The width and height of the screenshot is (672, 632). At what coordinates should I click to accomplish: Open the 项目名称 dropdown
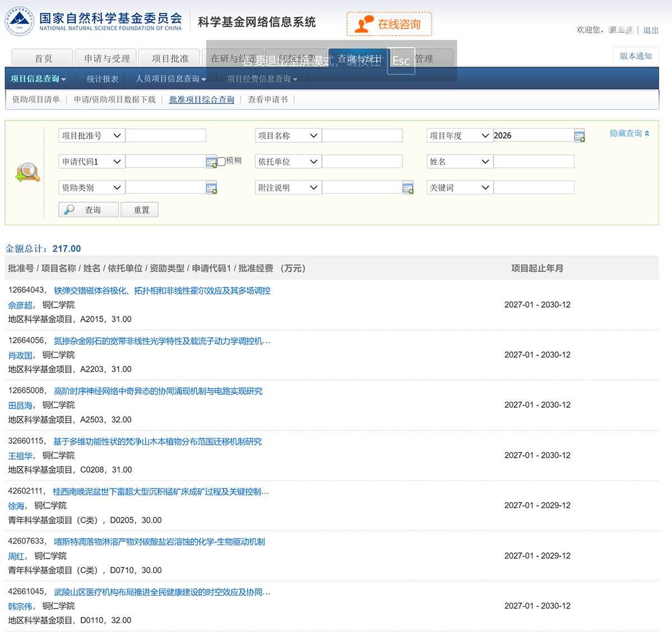[x=288, y=136]
